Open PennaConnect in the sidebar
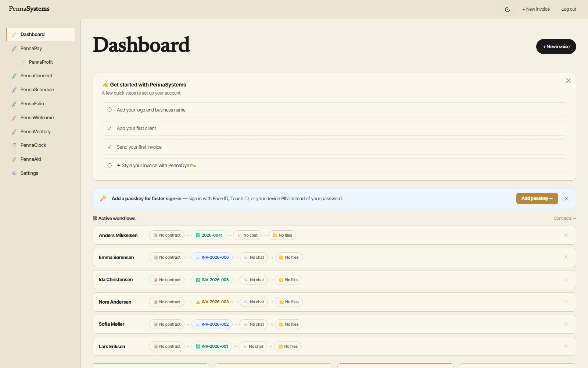This screenshot has width=588, height=368. [x=40, y=76]
